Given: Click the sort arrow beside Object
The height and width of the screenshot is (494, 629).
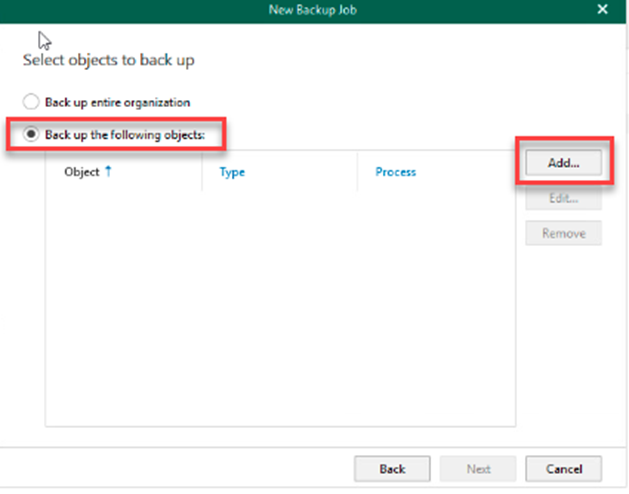Looking at the screenshot, I should [x=108, y=172].
